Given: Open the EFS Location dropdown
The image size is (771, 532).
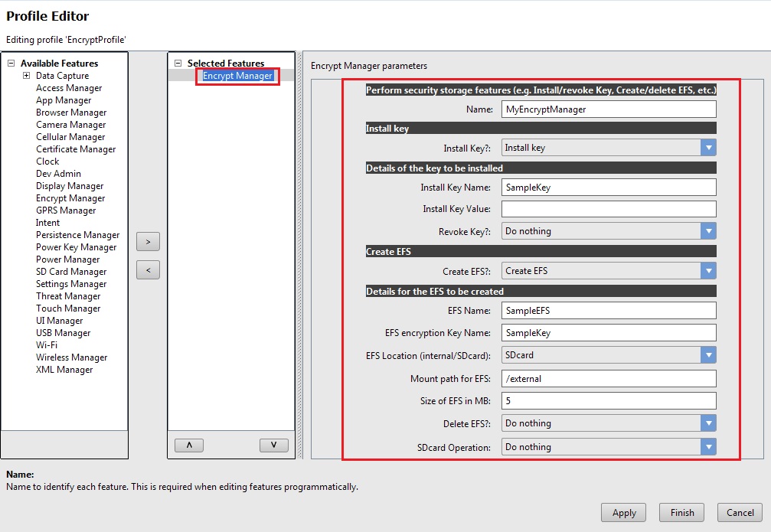Looking at the screenshot, I should click(x=708, y=355).
